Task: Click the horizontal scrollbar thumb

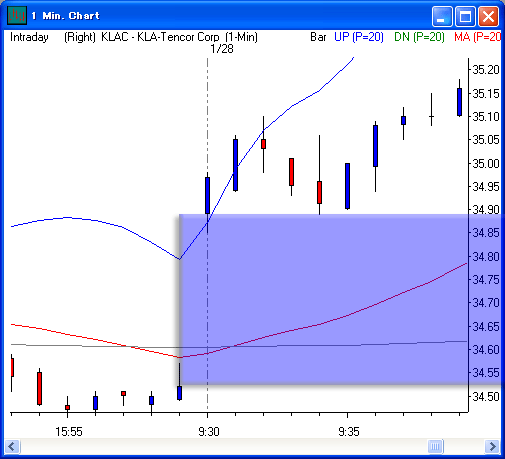Action: point(435,446)
